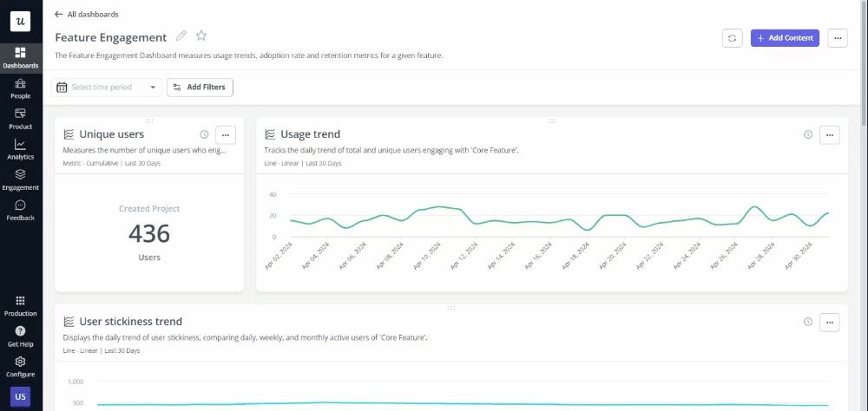Click the Created Project label

(149, 209)
